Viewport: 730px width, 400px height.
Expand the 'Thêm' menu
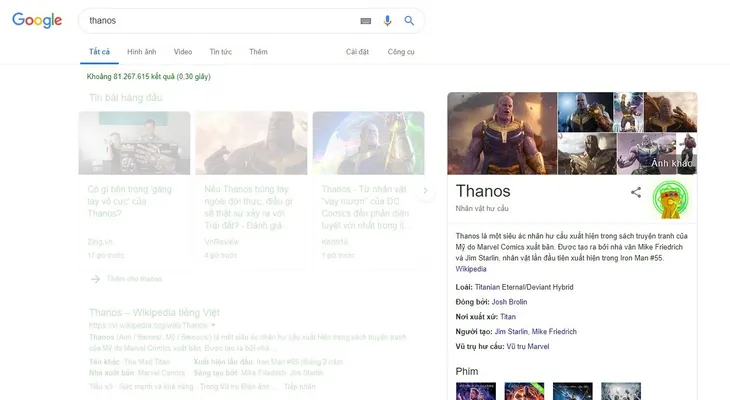(x=258, y=52)
